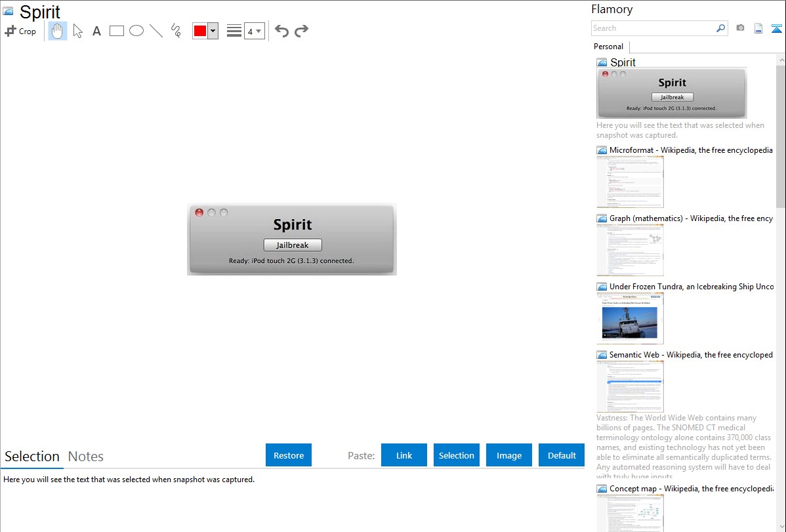
Task: Click the 'Ready: iPod touch 2G' status text in main snapshot
Action: [x=291, y=260]
